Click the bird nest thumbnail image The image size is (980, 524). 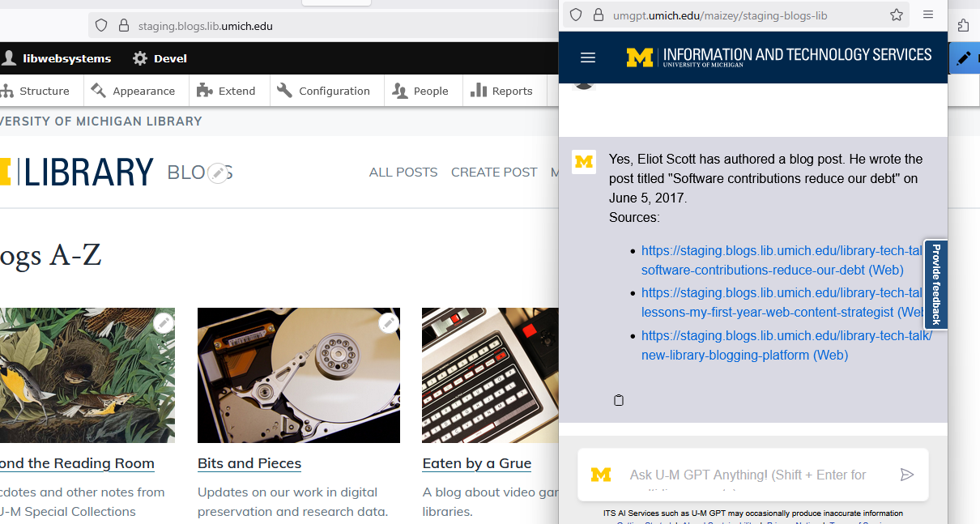pos(87,375)
